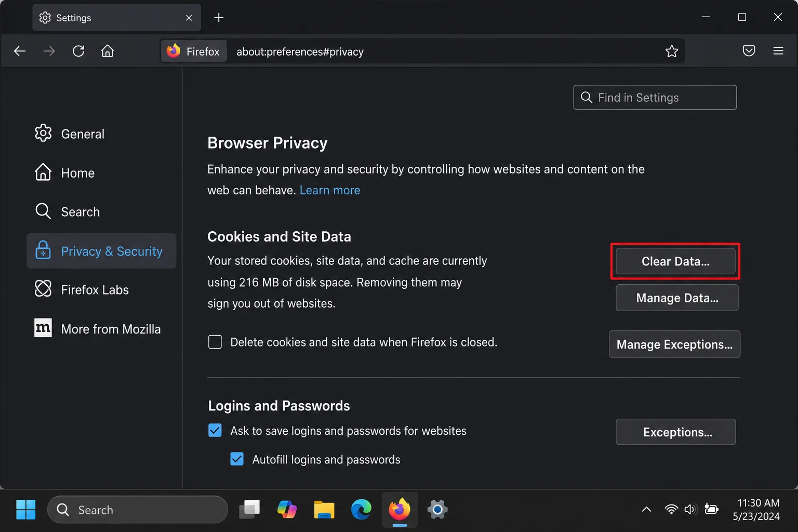Click the battery status icon
This screenshot has width=798, height=532.
coord(711,509)
